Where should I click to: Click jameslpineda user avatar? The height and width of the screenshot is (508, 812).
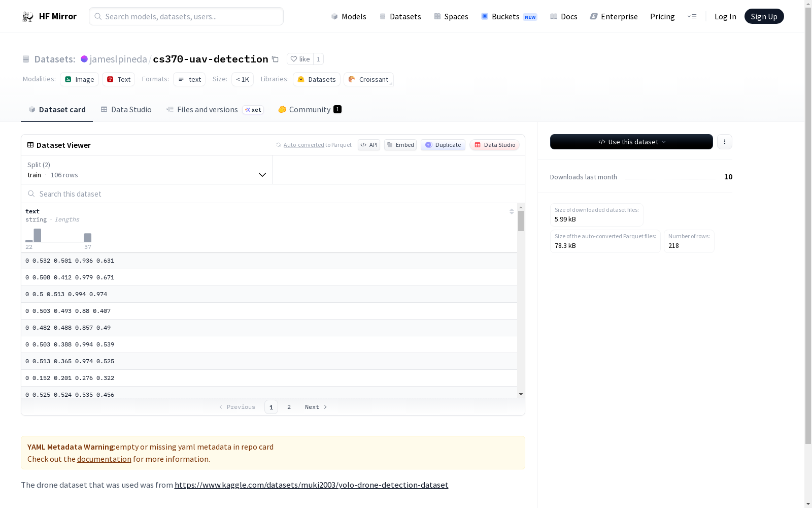click(84, 59)
